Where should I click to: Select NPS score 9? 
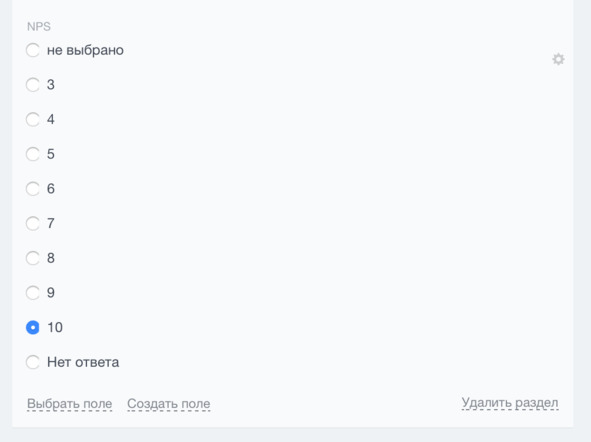[33, 292]
